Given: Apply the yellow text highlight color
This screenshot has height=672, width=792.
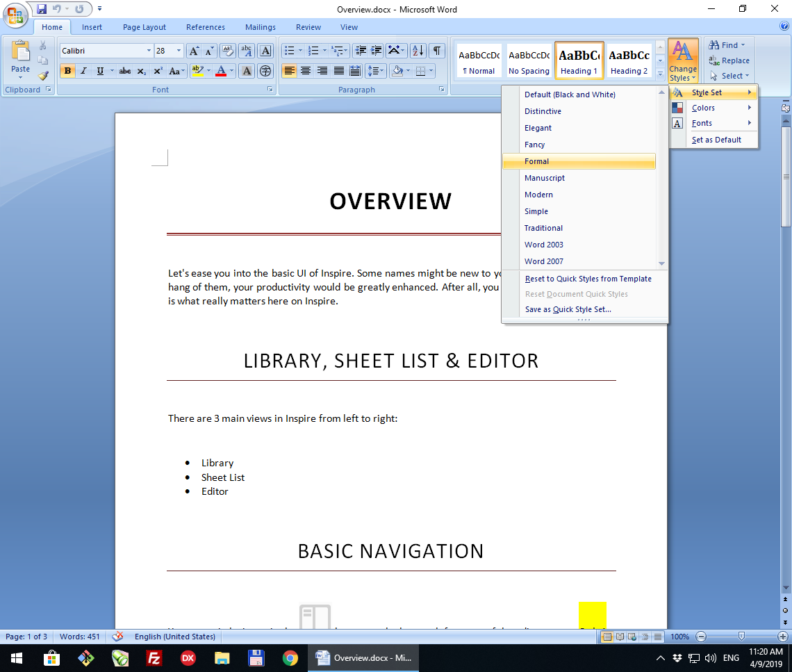Looking at the screenshot, I should [x=197, y=72].
